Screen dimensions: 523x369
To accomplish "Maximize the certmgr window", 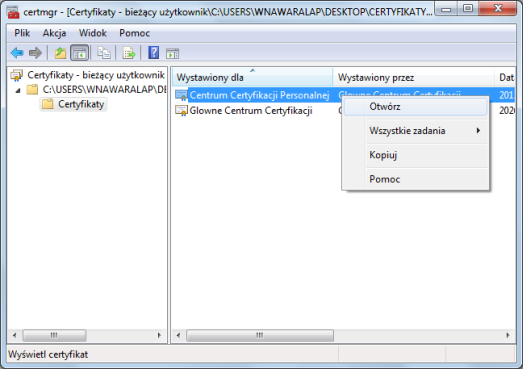I will tap(468, 8).
